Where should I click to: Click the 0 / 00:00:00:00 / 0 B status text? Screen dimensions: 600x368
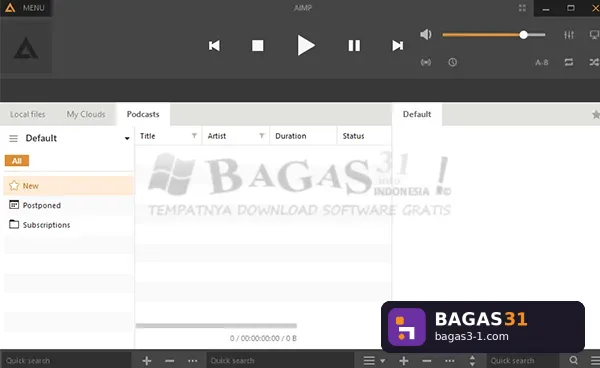(263, 338)
